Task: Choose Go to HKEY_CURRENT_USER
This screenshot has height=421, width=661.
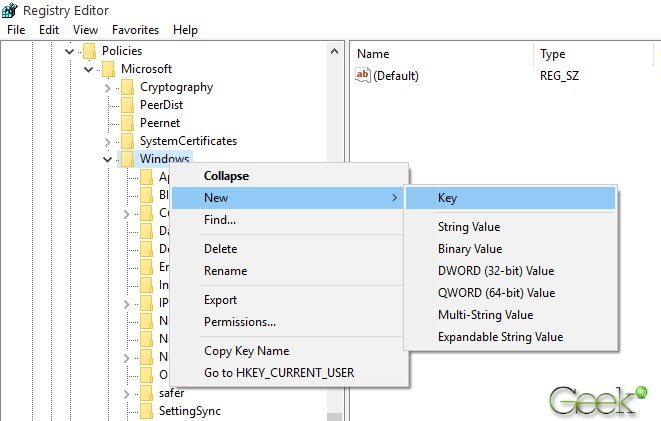Action: point(290,373)
